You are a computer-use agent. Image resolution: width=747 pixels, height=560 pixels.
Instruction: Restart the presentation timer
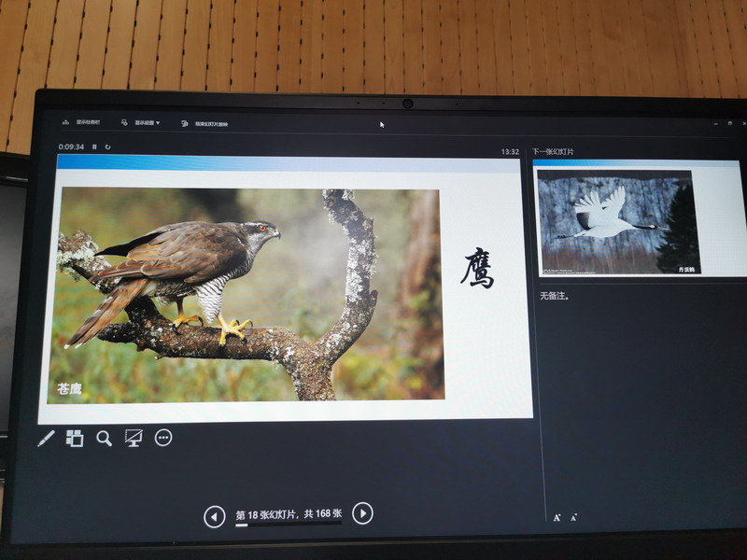click(x=108, y=147)
